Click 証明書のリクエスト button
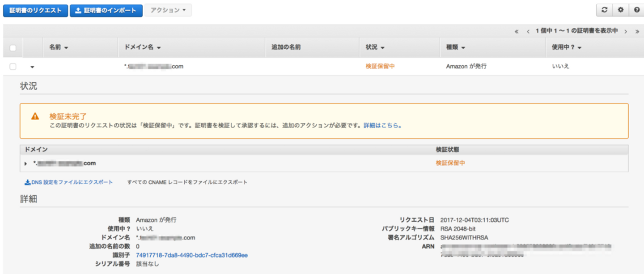This screenshot has width=644, height=274. click(35, 11)
